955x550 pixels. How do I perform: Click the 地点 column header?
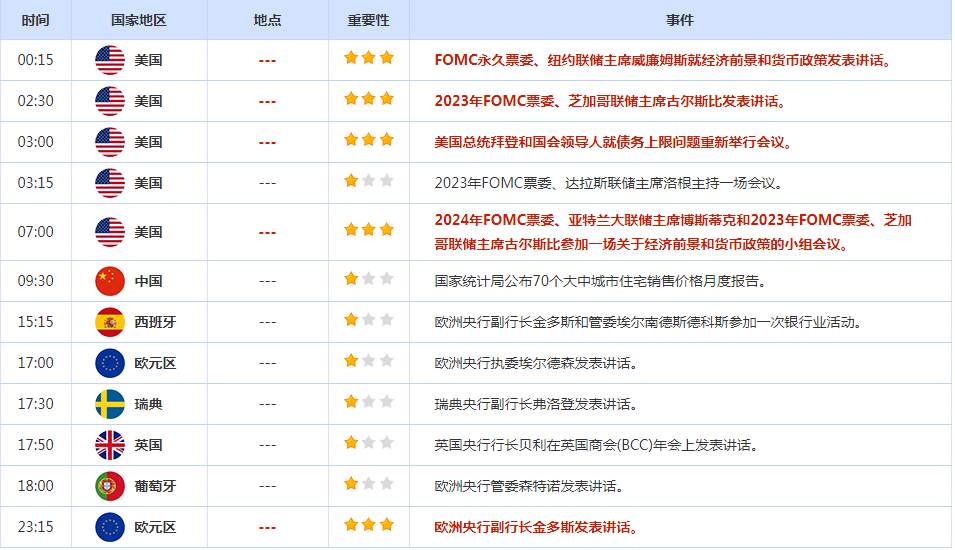click(x=267, y=20)
